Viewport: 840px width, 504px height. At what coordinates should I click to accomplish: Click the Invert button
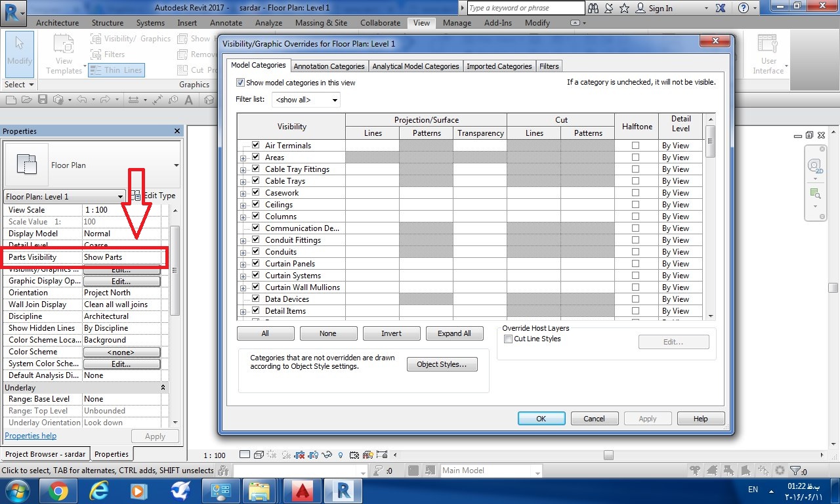coord(391,333)
